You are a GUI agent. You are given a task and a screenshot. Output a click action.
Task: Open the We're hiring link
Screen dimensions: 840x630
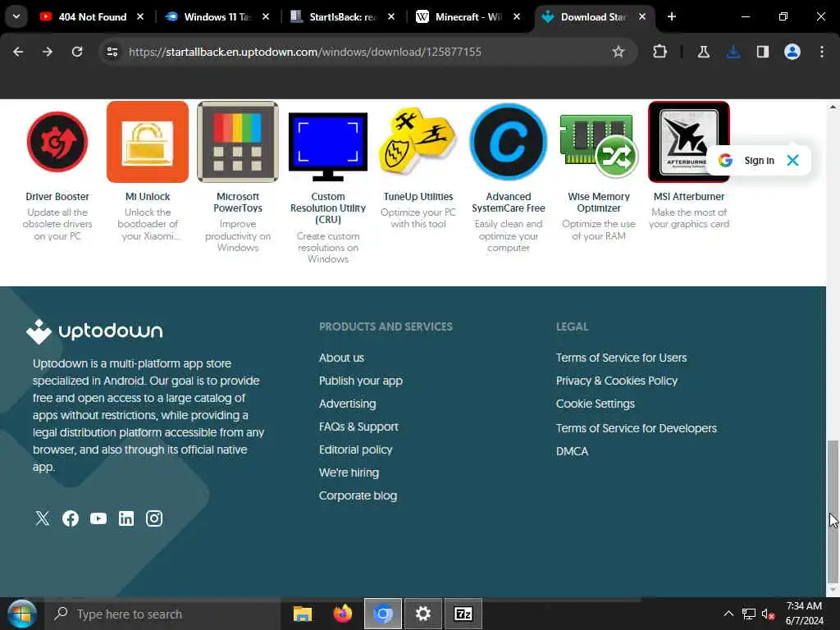coord(349,472)
